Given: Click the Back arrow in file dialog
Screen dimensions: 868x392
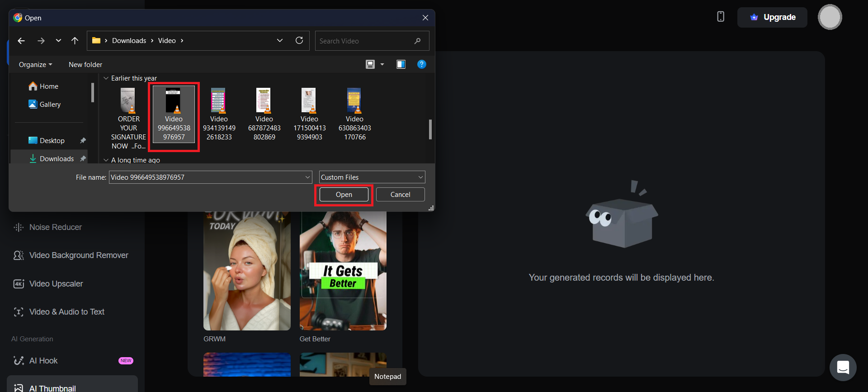Looking at the screenshot, I should [x=21, y=41].
